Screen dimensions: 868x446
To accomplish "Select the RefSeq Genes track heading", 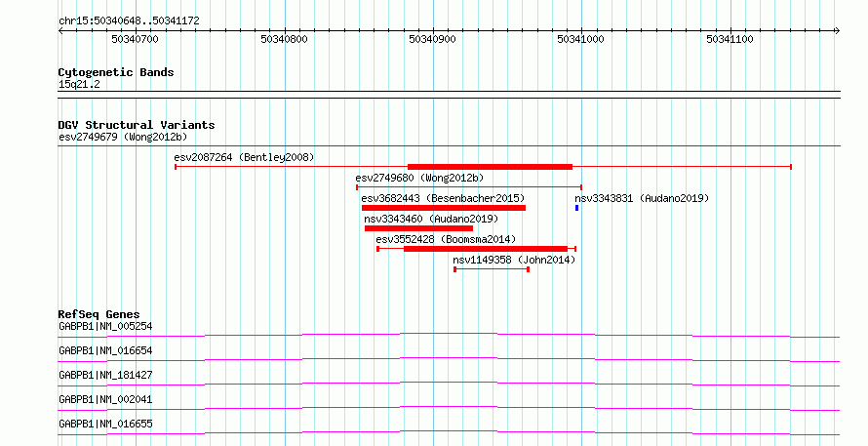I will tap(99, 314).
